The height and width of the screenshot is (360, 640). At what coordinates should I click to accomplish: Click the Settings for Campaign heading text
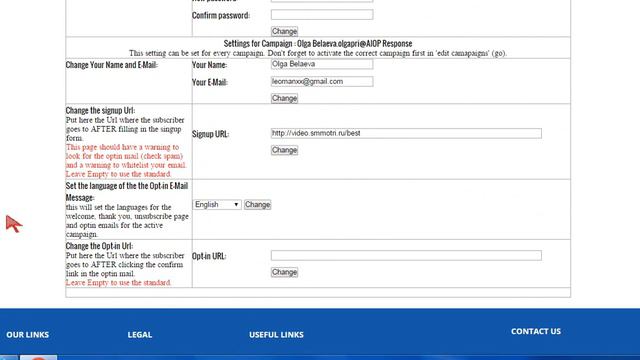click(x=318, y=44)
